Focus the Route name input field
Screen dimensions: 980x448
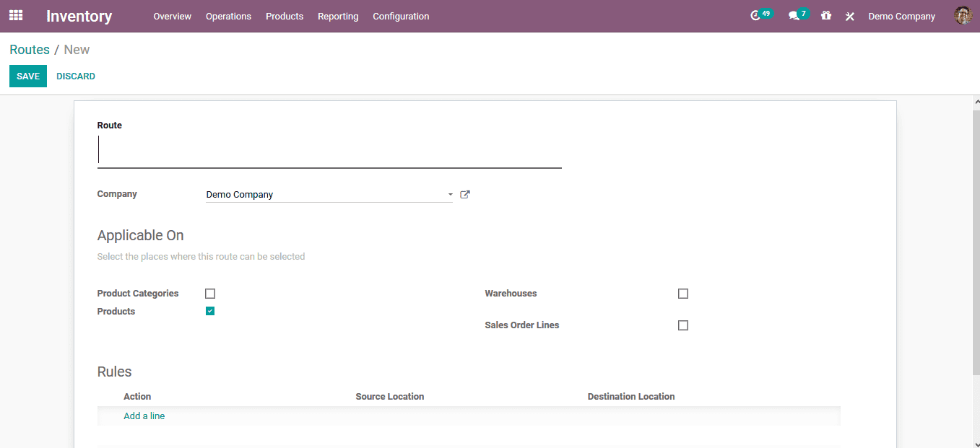tap(329, 151)
